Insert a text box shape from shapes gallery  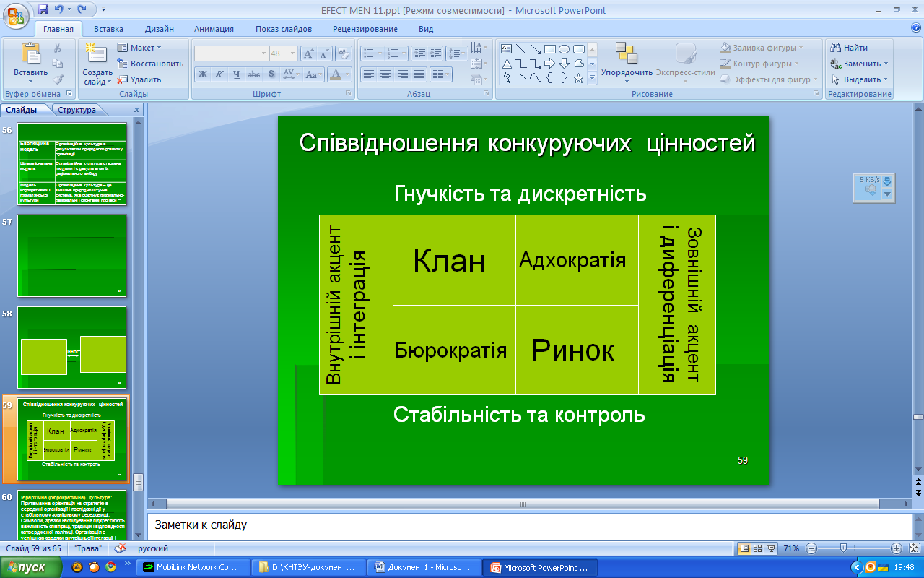[x=507, y=49]
